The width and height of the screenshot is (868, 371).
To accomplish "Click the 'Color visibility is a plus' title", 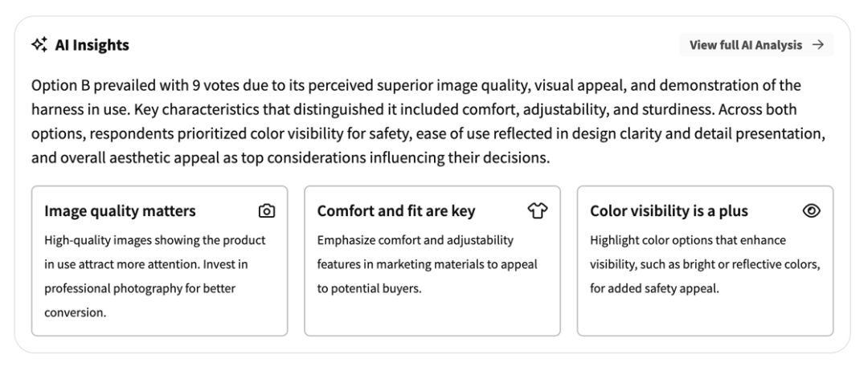I will click(x=669, y=212).
